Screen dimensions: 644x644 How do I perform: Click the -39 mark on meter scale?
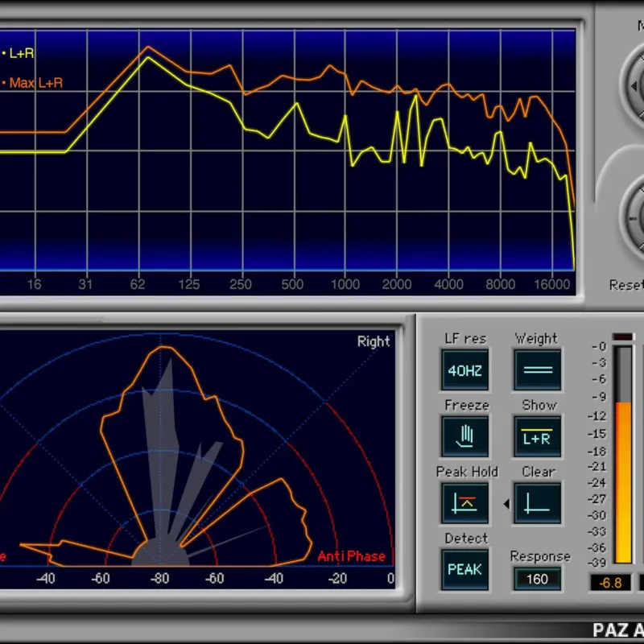597,562
